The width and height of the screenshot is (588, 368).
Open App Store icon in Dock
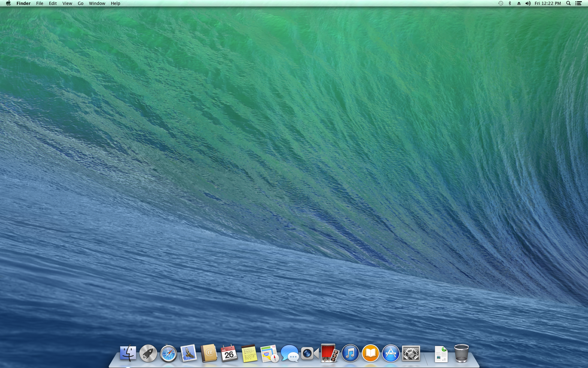(x=391, y=353)
